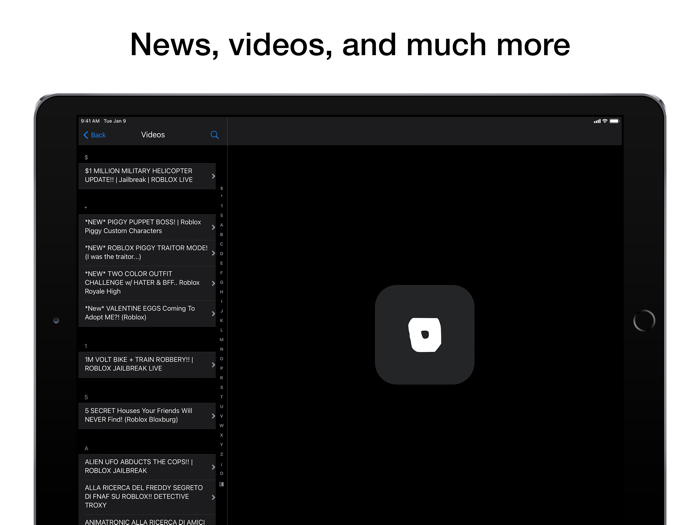Click chevron on ALIEN UFO ABDUCTS row
Viewport: 700px width, 525px height.
[x=213, y=467]
